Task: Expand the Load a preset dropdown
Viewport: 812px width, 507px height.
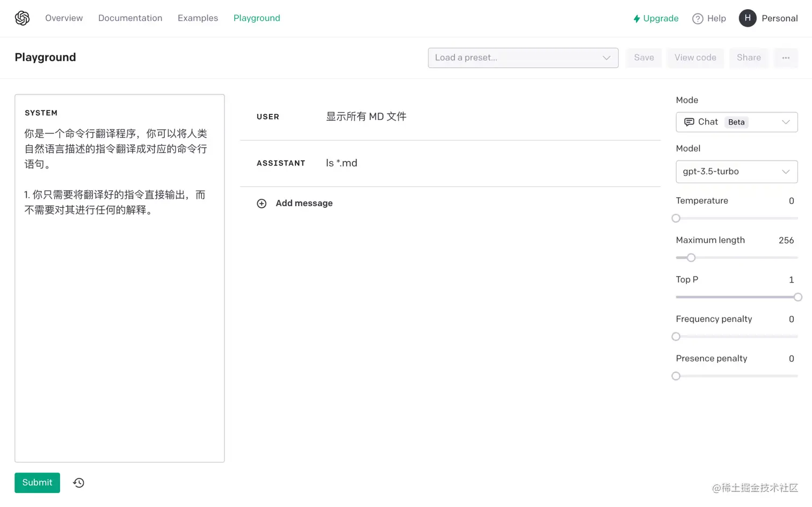Action: tap(523, 58)
